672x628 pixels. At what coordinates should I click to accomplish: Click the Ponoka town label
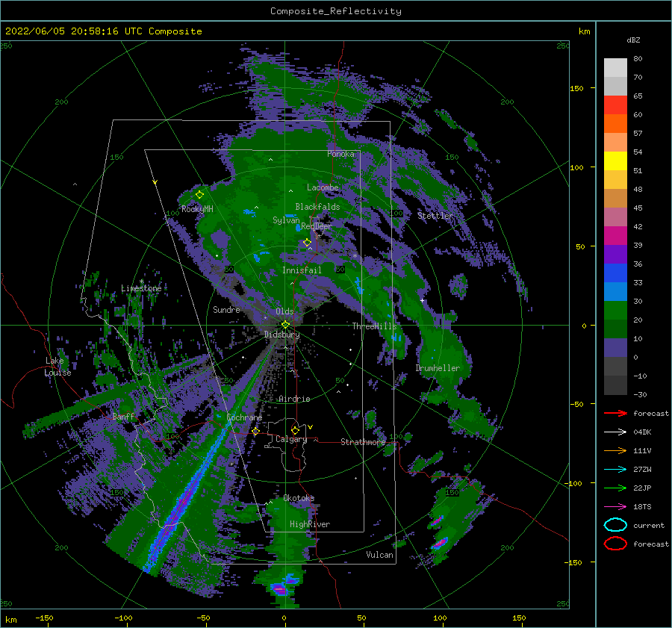click(340, 154)
